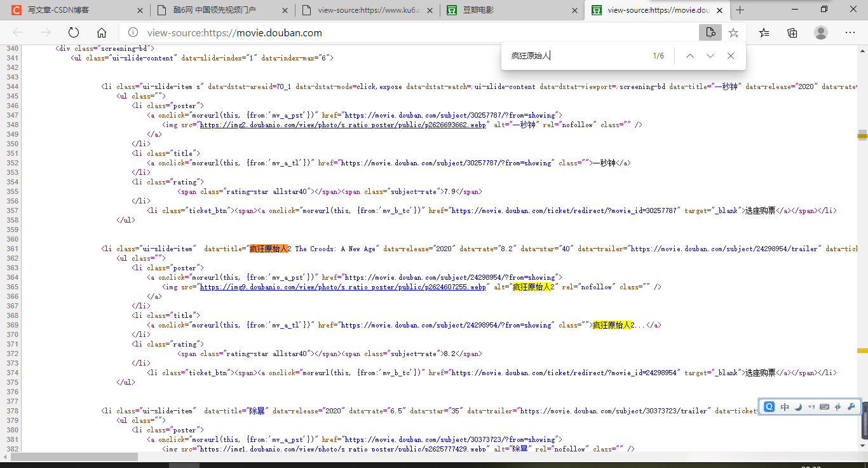Screen dimensions: 868x468
Task: Click line number 344 in the gutter
Action: [x=12, y=86]
